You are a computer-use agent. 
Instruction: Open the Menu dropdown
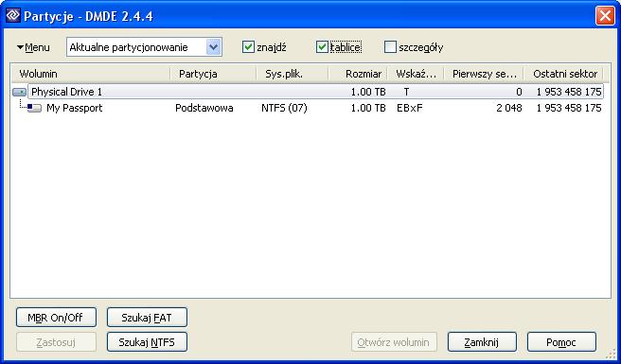(x=33, y=47)
